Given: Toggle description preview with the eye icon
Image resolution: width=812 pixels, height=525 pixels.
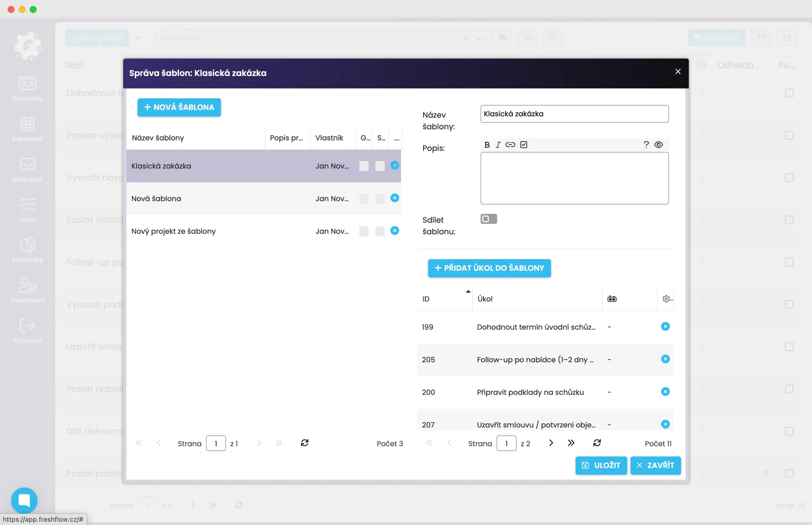Looking at the screenshot, I should coord(658,145).
